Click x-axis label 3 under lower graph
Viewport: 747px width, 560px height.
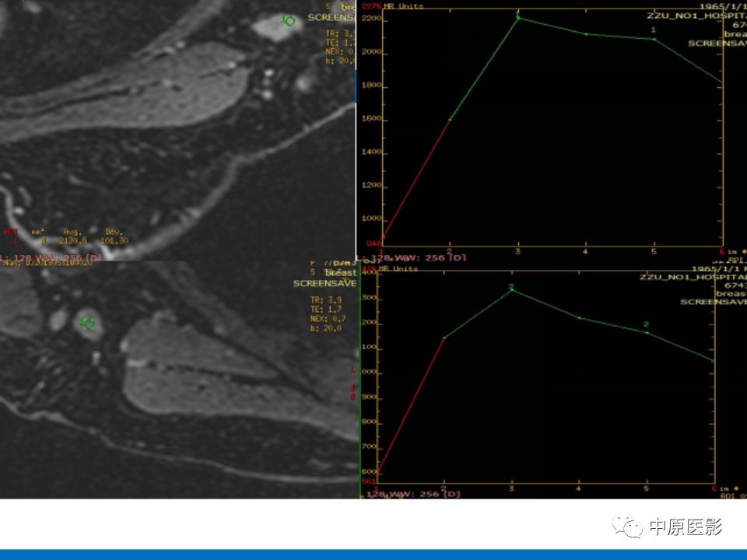[x=512, y=488]
